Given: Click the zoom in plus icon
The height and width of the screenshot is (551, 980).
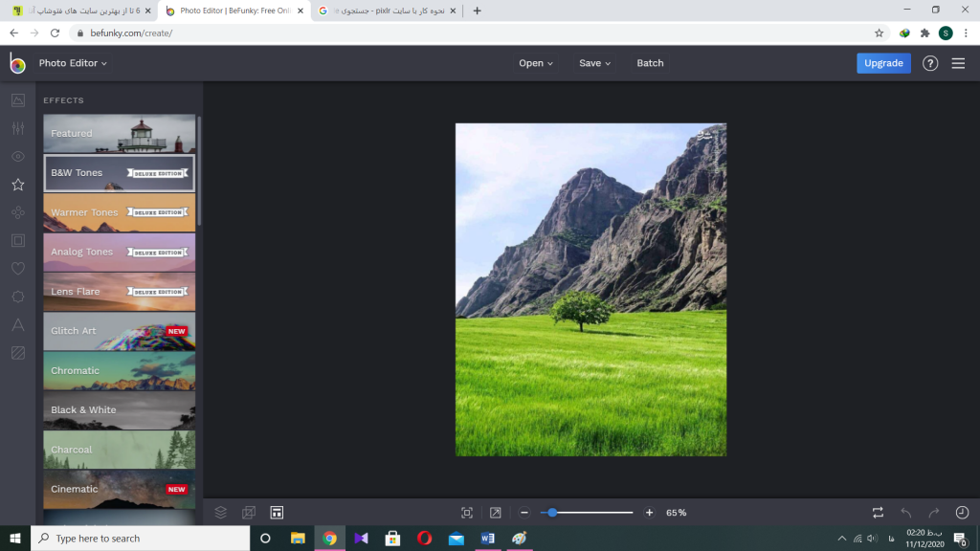Looking at the screenshot, I should [x=650, y=513].
